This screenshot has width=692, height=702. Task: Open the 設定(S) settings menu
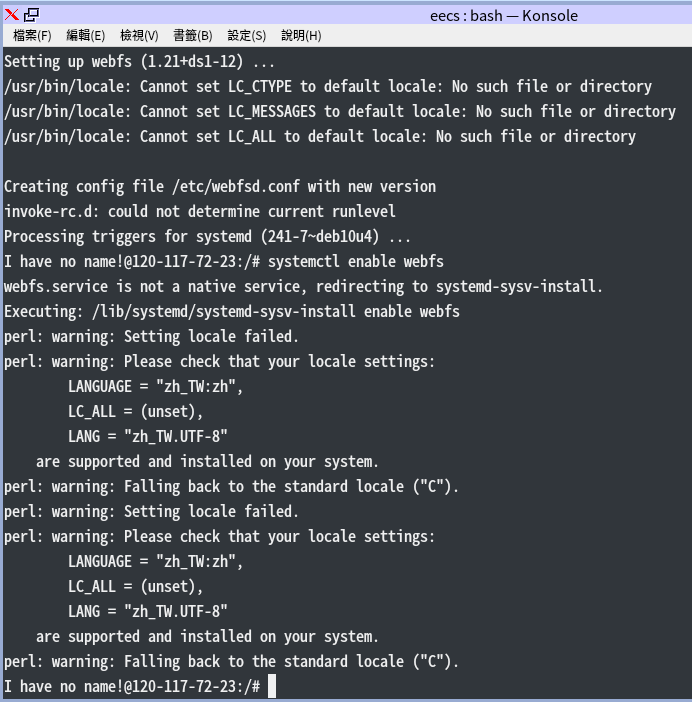(246, 36)
